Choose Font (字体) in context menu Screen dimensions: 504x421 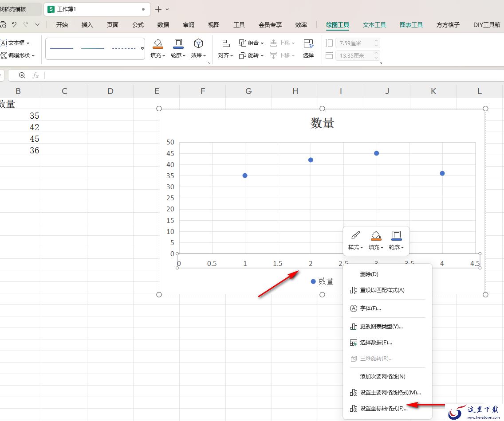(387, 308)
